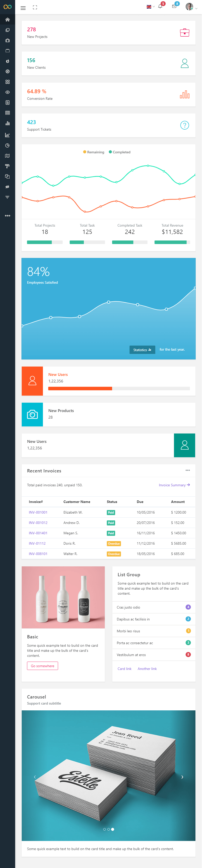Viewport: 202px width, 868px height.
Task: Open invoice INV-001401 in the table
Action: pos(38,533)
